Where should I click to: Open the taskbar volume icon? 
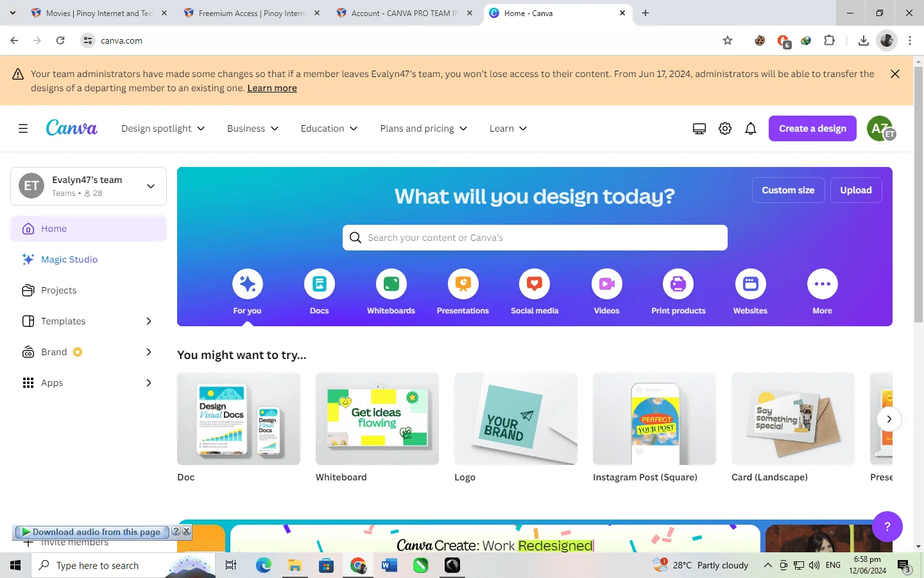(814, 565)
